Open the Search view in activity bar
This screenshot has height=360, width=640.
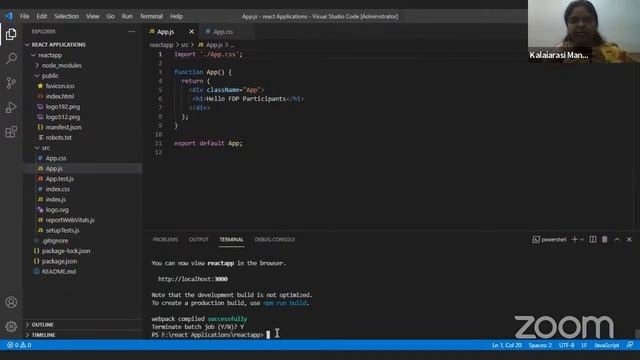coord(11,58)
